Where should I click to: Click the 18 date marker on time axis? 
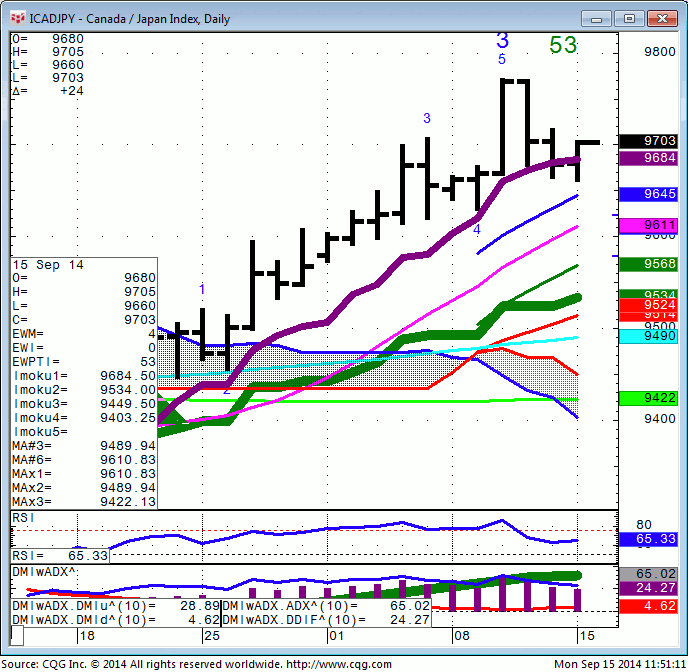tap(87, 636)
